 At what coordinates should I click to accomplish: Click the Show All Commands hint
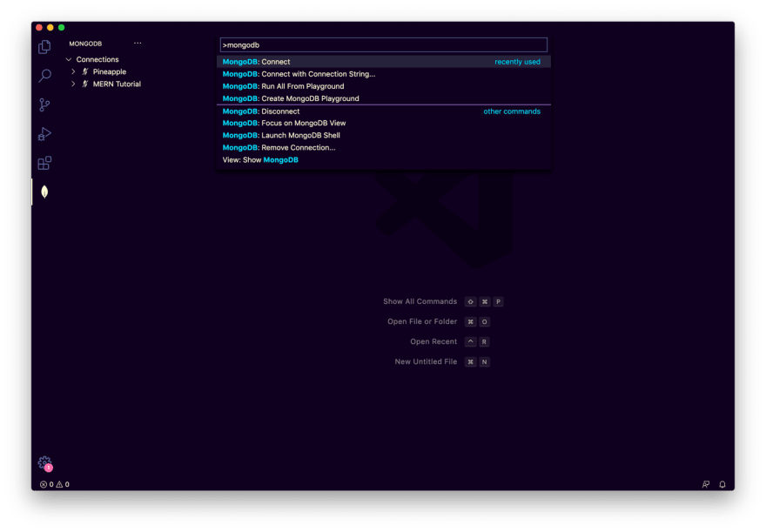420,301
